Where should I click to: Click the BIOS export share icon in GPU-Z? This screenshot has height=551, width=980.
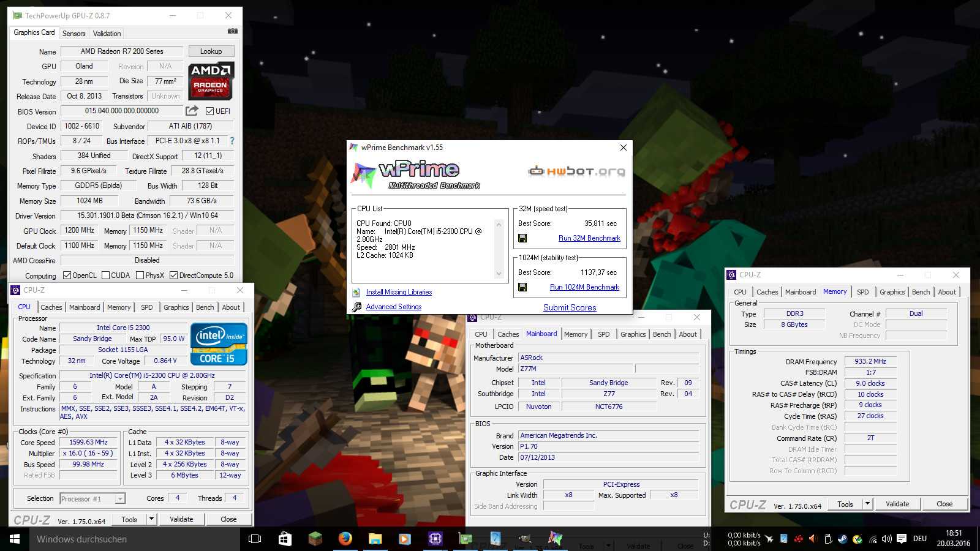192,111
